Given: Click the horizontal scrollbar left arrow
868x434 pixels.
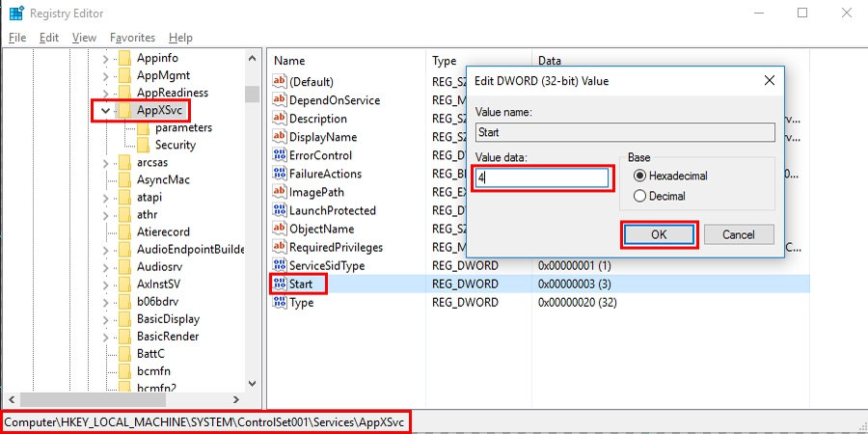Looking at the screenshot, I should pos(11,399).
